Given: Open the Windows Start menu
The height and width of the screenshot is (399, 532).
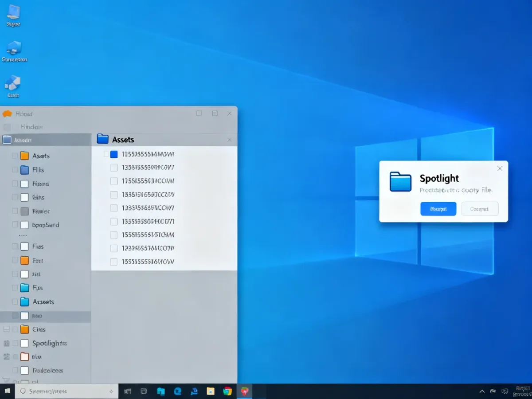Looking at the screenshot, I should point(7,391).
